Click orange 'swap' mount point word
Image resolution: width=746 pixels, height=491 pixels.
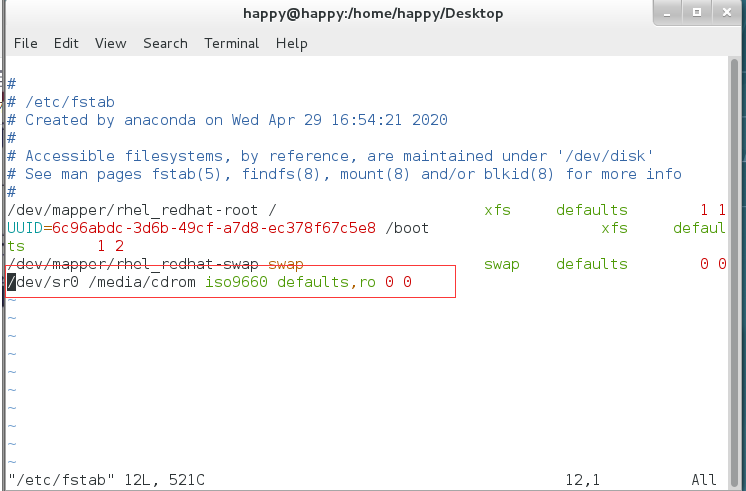[x=285, y=264]
